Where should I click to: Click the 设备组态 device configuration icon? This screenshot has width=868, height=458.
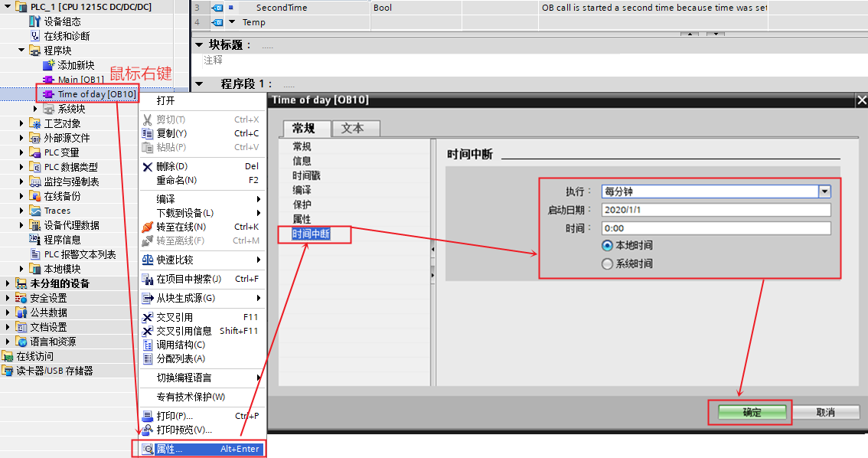tap(35, 21)
